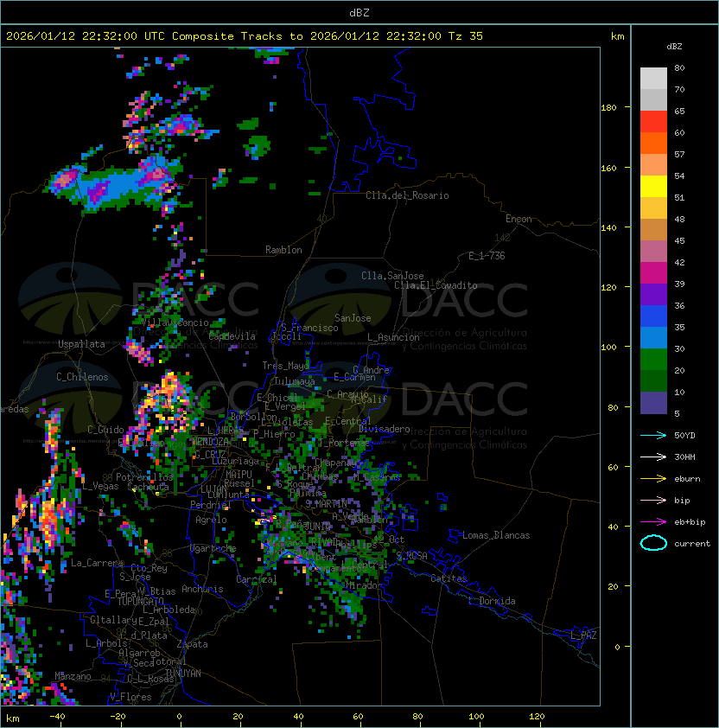This screenshot has width=719, height=728.
Task: Click the cyan 'current' ellipse in legend
Action: [x=653, y=543]
